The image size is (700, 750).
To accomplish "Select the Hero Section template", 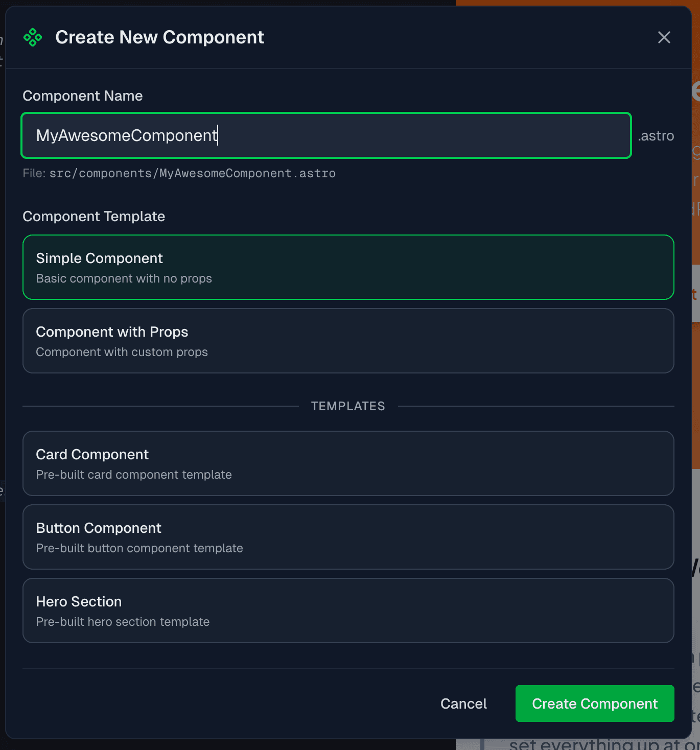I will click(x=348, y=611).
